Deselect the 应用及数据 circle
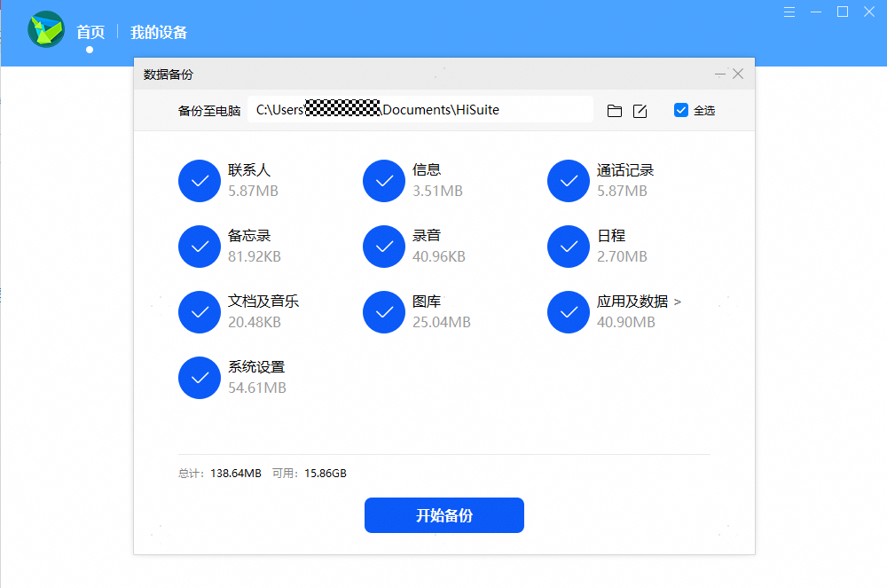This screenshot has height=588, width=887. pyautogui.click(x=568, y=312)
